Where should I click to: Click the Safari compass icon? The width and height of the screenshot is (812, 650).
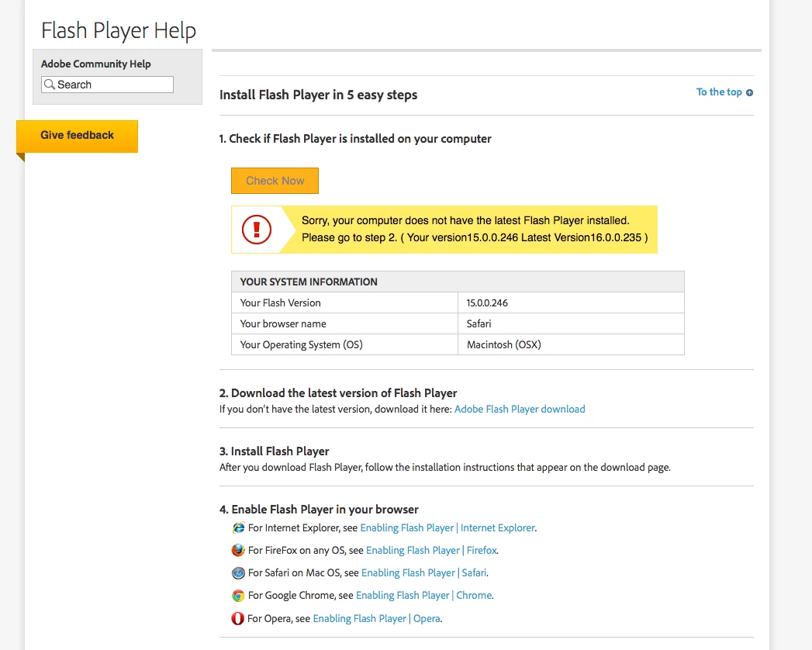pyautogui.click(x=238, y=573)
